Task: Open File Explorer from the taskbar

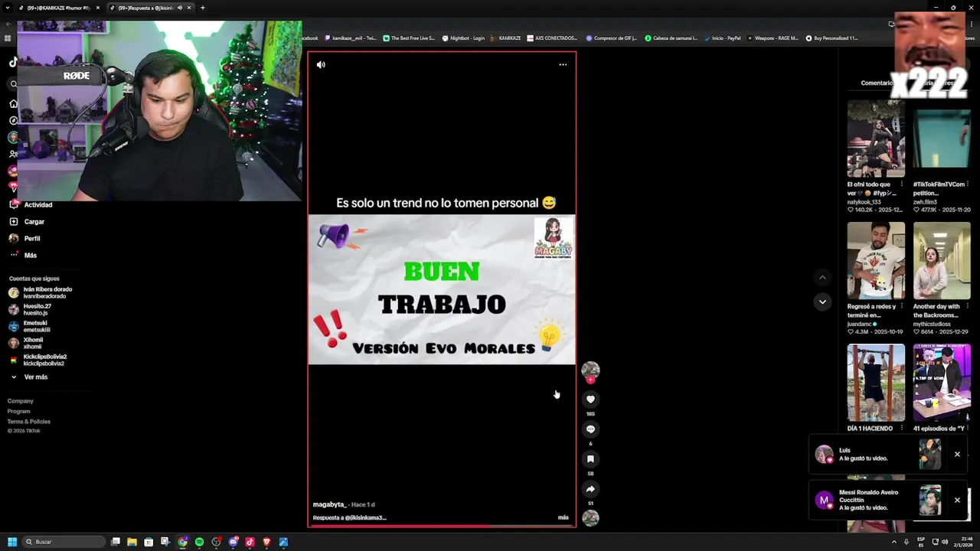Action: 132,542
